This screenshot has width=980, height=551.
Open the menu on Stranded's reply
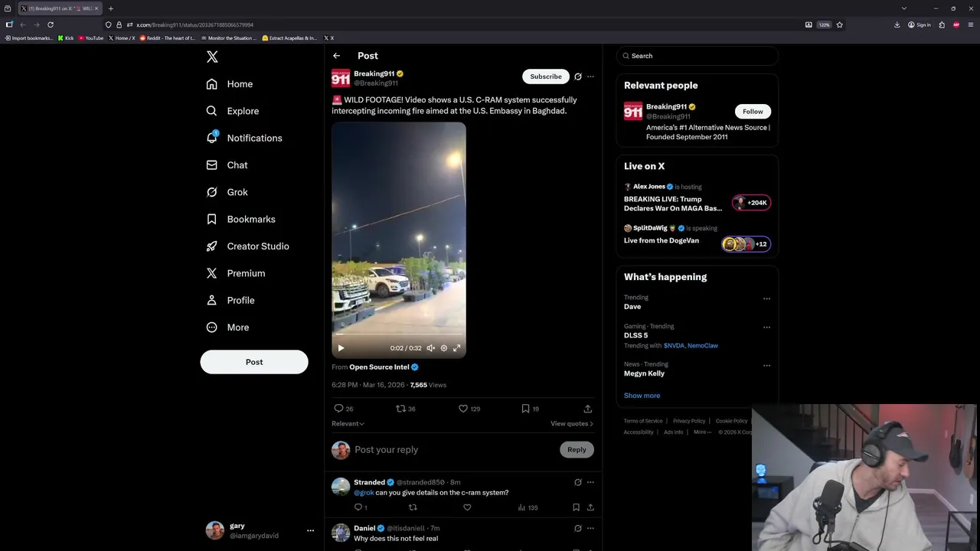click(590, 482)
